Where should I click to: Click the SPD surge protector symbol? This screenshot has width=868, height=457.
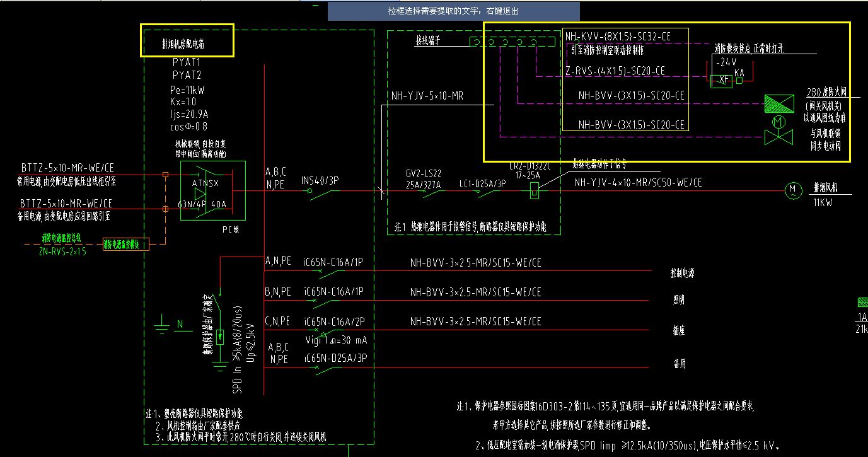pos(220,337)
